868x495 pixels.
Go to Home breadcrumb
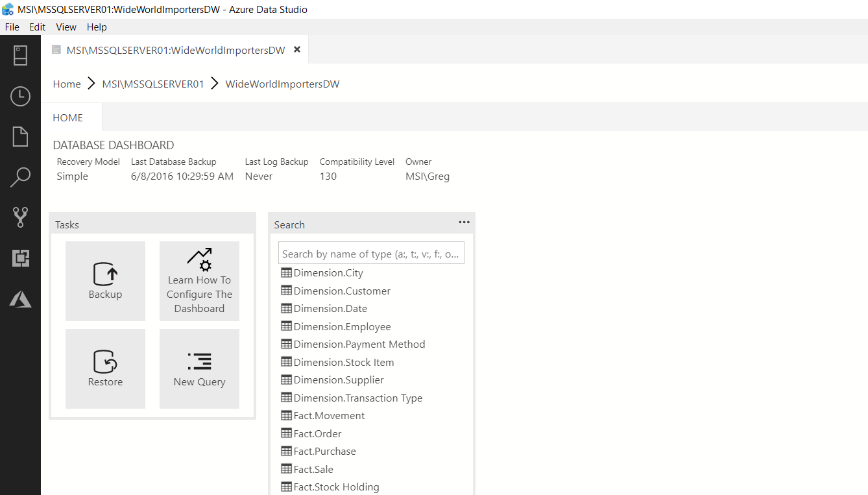[x=67, y=84]
